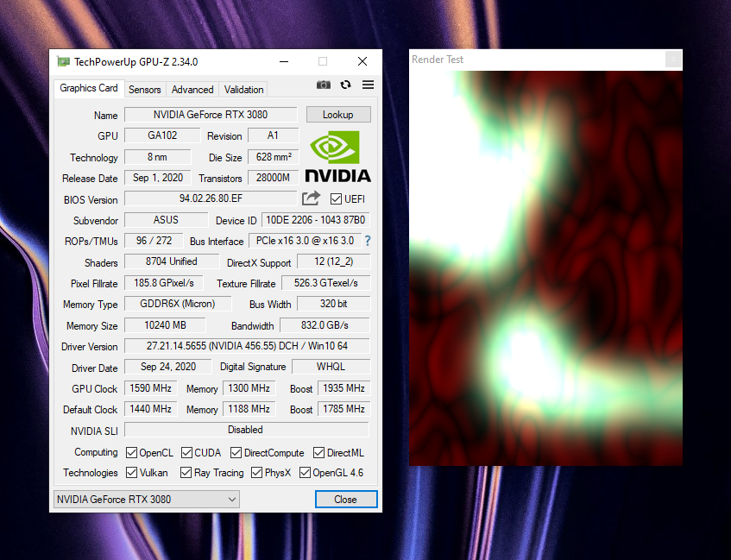731x560 pixels.
Task: Click the GPU Clock value 1590 MHz
Action: (150, 388)
